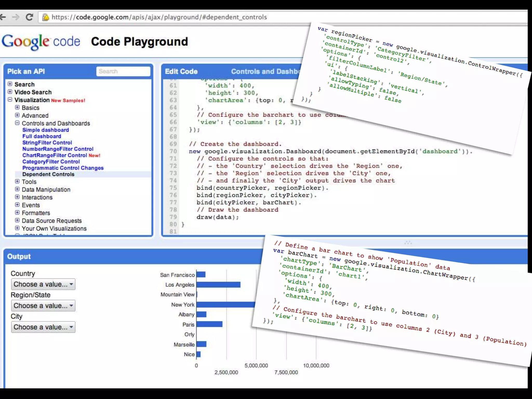The width and height of the screenshot is (532, 399).
Task: Expand the Video Search plus icon
Action: [x=10, y=92]
